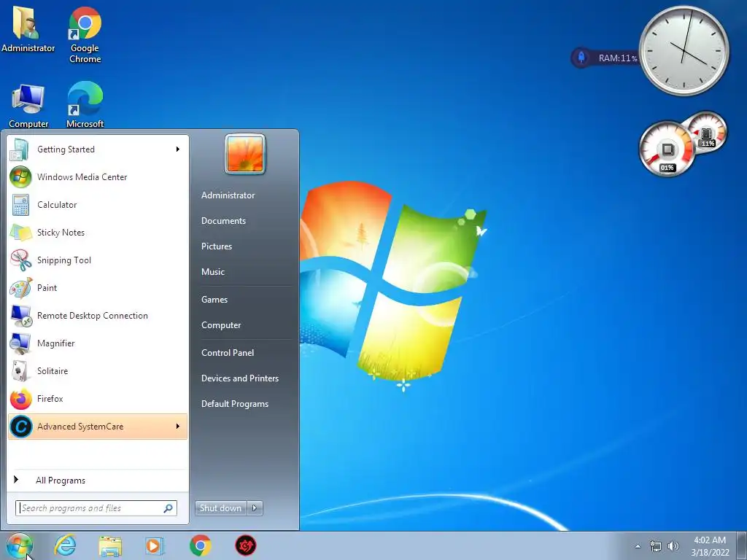
Task: Click the RAM rocket booster icon
Action: (x=581, y=58)
